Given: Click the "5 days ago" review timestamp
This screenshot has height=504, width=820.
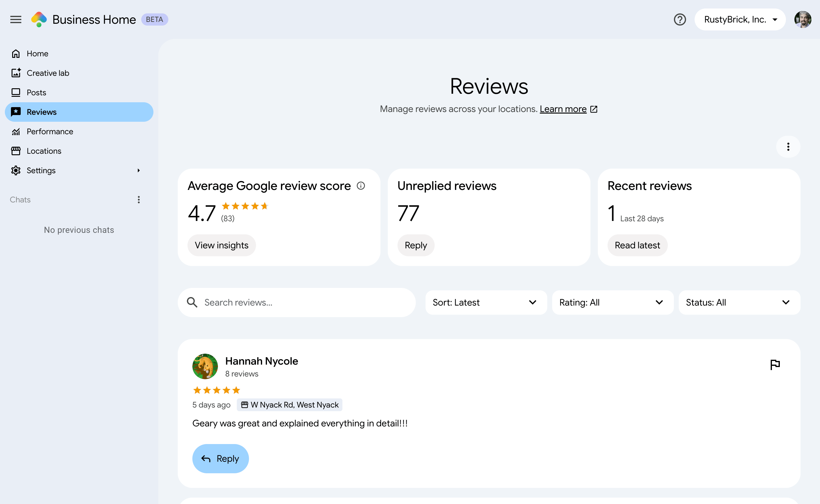Looking at the screenshot, I should [211, 405].
